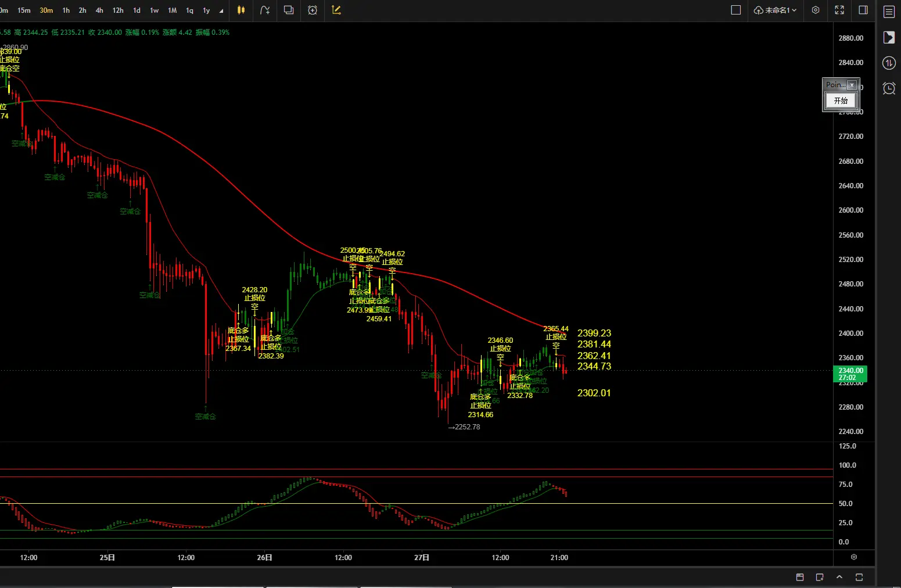Screen dimensions: 901x588
Task: Select the 1q quarterly timeframe
Action: pyautogui.click(x=189, y=10)
